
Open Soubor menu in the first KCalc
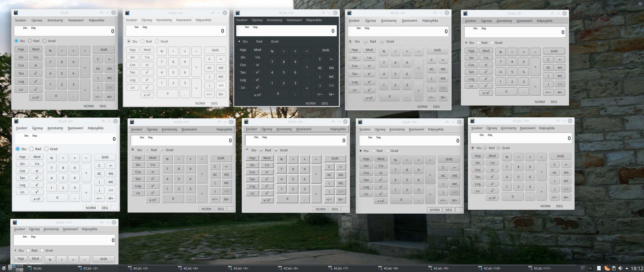pos(21,20)
